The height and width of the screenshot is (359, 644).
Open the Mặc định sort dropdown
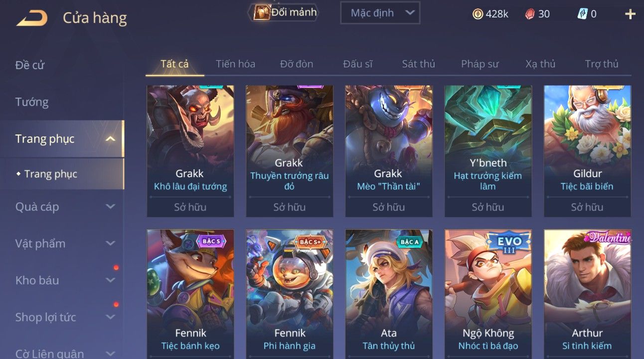380,13
